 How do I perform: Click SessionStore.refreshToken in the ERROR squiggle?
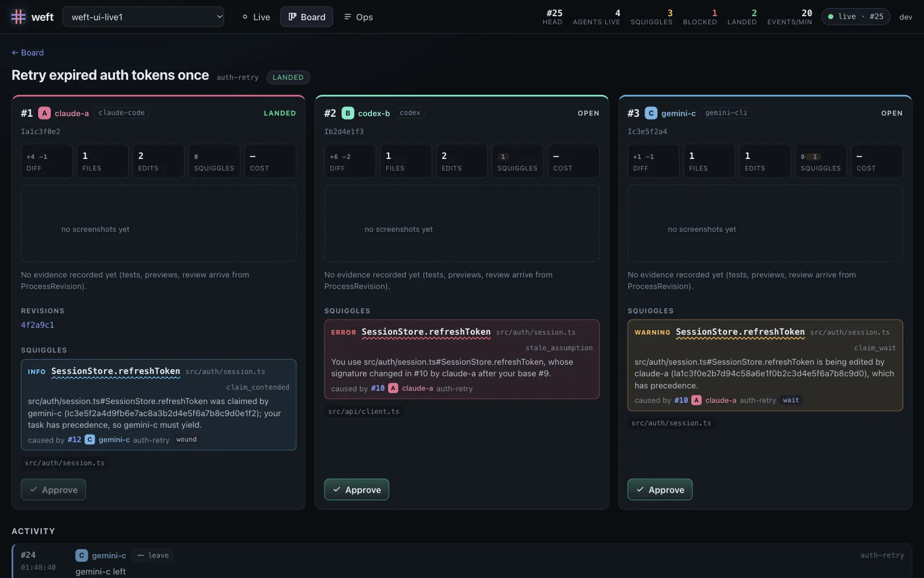tap(426, 332)
